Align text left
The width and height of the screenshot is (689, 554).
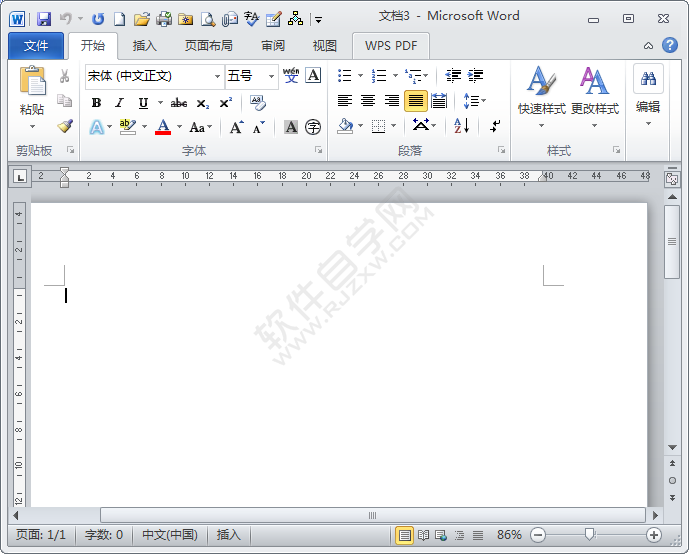345,101
